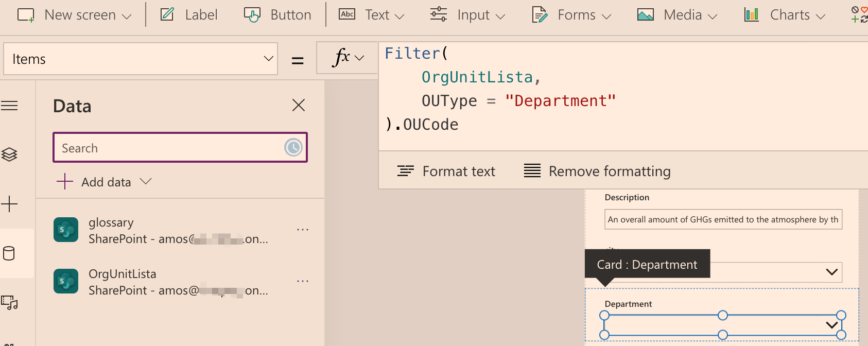The height and width of the screenshot is (346, 868).
Task: Open the Media sidebar icon
Action: (9, 302)
